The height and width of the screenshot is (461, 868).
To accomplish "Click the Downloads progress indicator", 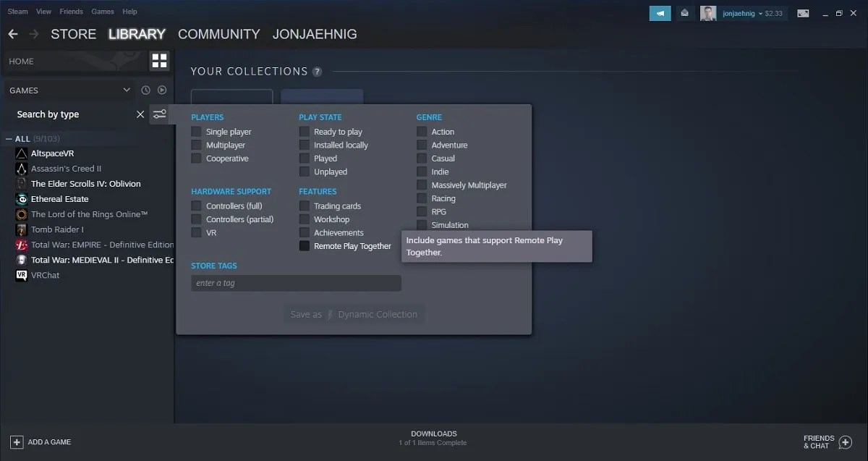I will pos(434,438).
